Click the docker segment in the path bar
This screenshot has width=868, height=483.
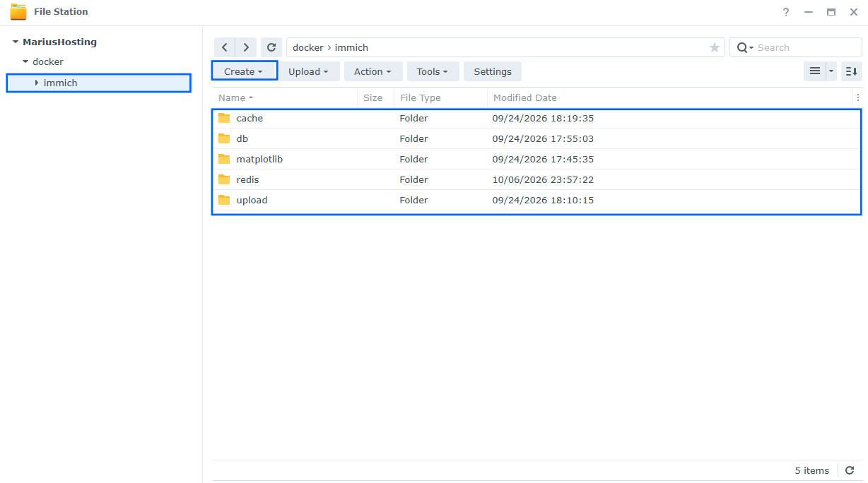coord(308,47)
